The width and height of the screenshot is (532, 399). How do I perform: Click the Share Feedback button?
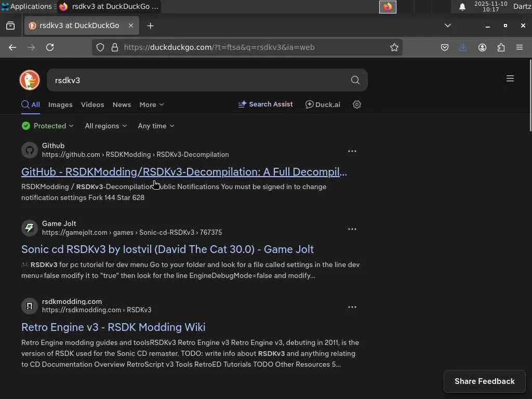(484, 381)
